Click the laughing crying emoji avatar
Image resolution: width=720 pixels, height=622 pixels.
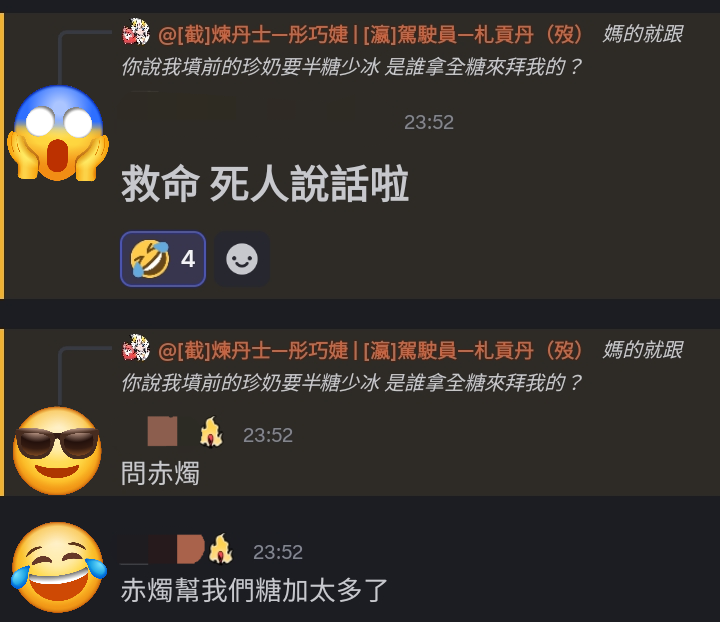pyautogui.click(x=58, y=567)
